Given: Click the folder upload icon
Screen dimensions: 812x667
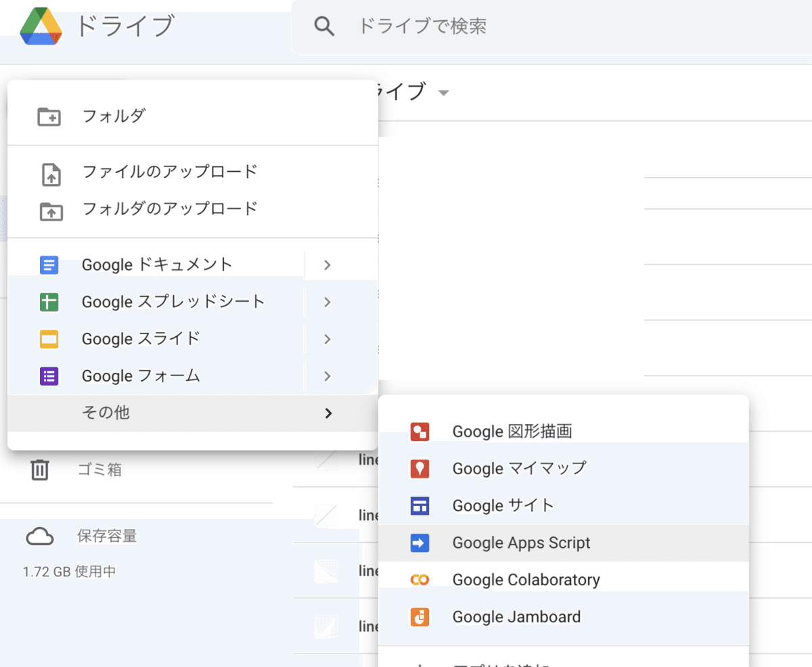Looking at the screenshot, I should point(51,212).
